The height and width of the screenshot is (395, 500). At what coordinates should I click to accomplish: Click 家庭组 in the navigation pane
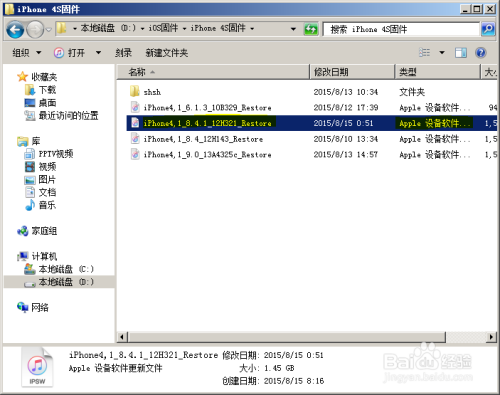click(x=44, y=231)
